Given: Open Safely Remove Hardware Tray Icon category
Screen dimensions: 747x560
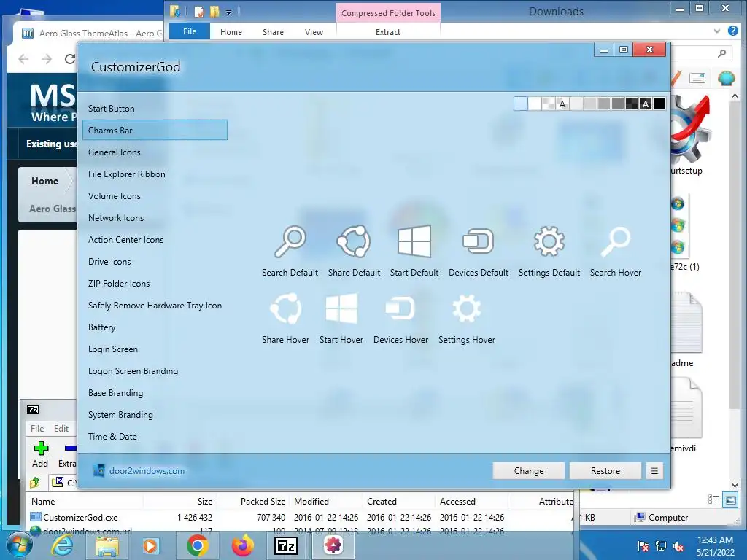Looking at the screenshot, I should click(x=155, y=306).
